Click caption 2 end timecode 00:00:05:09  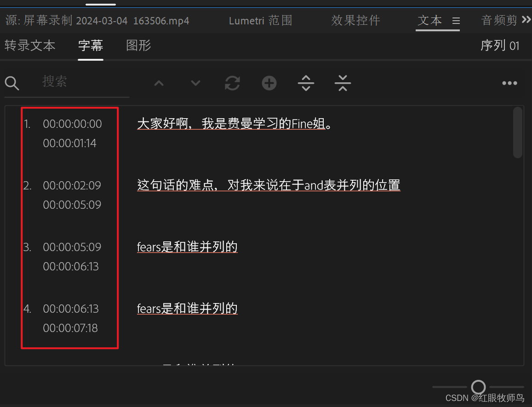click(72, 205)
